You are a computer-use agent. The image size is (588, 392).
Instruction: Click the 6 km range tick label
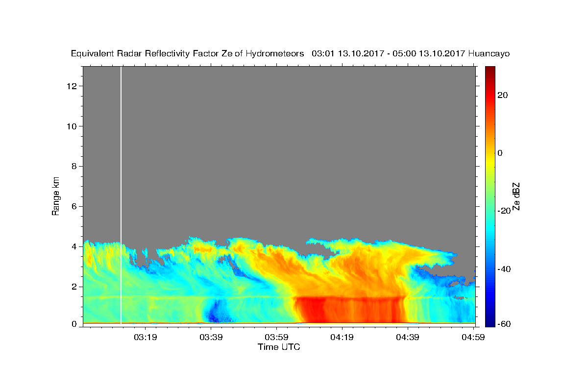(x=74, y=206)
